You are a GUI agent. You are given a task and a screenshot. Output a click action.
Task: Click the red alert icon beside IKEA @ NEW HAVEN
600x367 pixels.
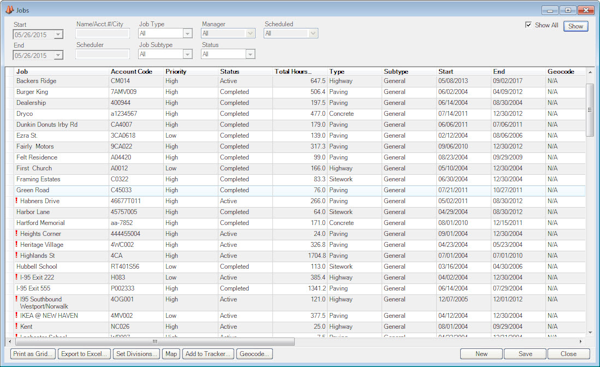pos(16,315)
